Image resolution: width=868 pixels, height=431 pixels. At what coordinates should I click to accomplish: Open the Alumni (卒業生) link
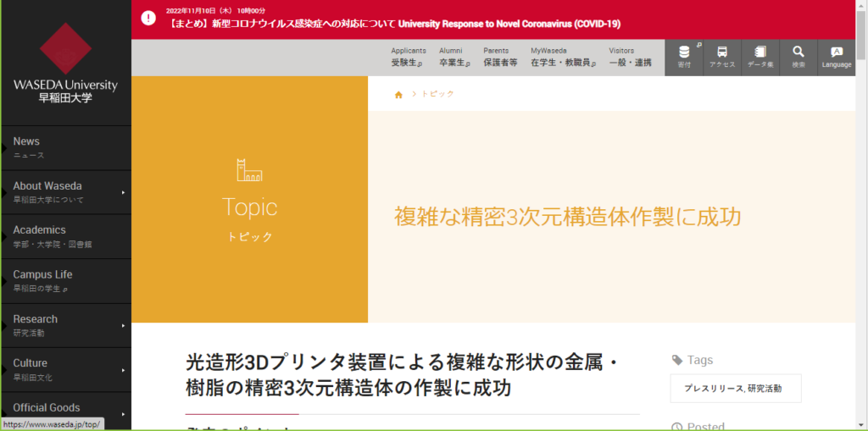(x=454, y=57)
